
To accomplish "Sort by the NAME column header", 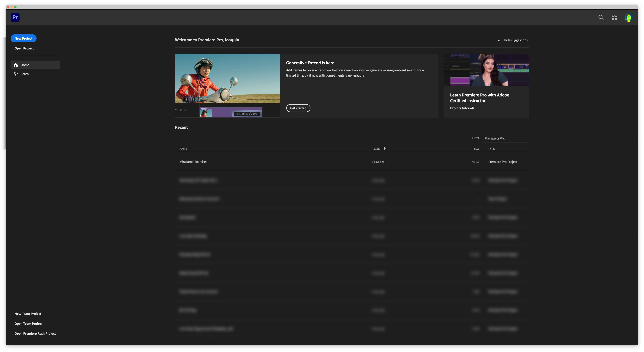I will [x=183, y=149].
